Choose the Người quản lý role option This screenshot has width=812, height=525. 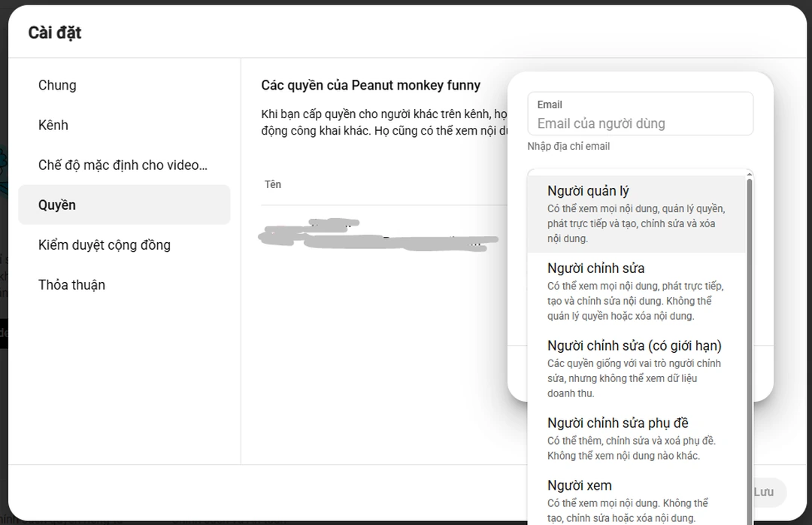[637, 214]
